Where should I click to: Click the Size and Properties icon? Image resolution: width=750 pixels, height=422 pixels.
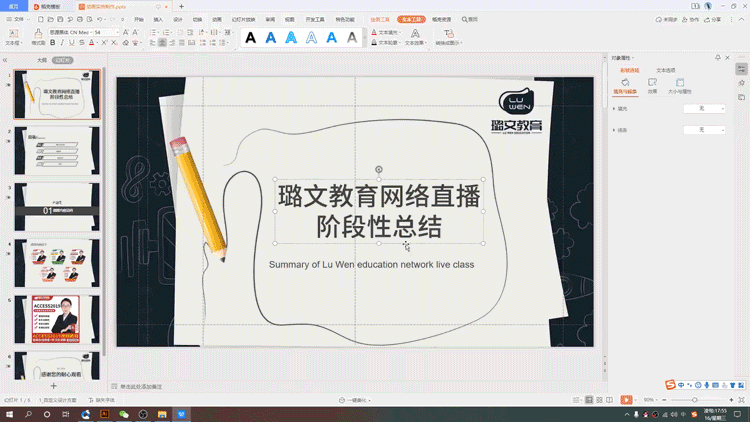click(x=680, y=83)
